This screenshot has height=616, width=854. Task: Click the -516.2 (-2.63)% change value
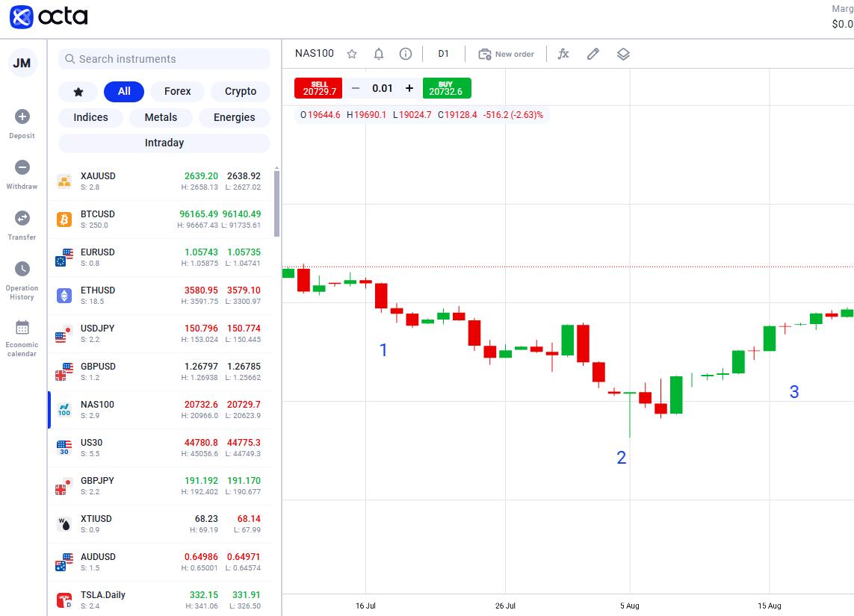click(x=513, y=115)
